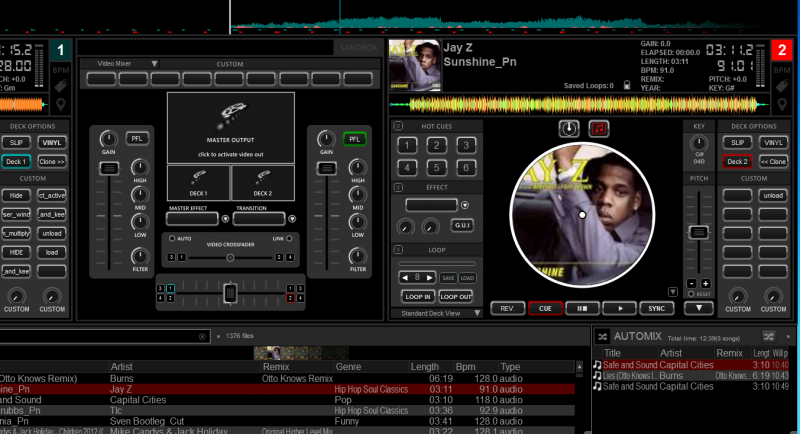
Task: Open the Video Mixer dropdown arrow
Action: 154,64
